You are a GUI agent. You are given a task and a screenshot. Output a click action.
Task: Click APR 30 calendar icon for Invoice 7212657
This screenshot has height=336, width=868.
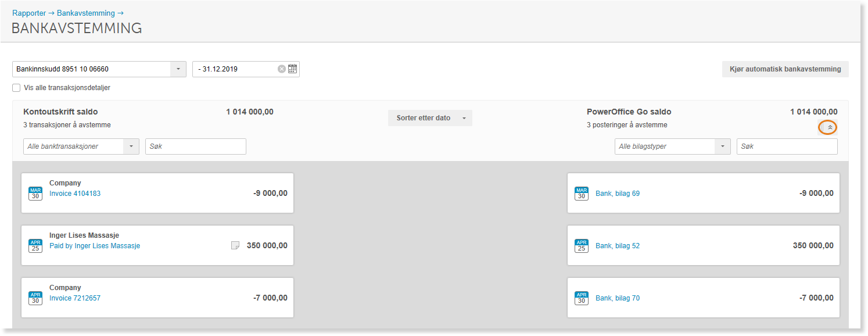coord(35,298)
